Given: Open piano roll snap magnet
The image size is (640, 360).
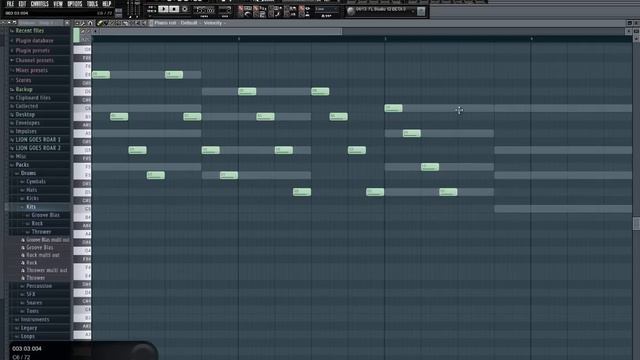Looking at the screenshot, I should click(90, 23).
